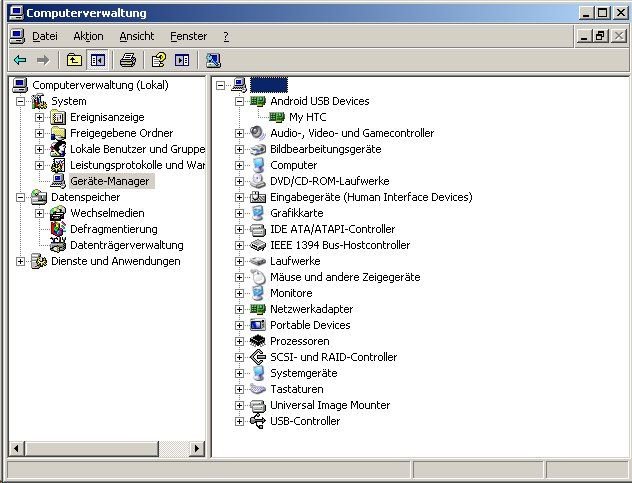Click the Defragmentierung icon in left tree
The image size is (632, 483).
pos(58,229)
